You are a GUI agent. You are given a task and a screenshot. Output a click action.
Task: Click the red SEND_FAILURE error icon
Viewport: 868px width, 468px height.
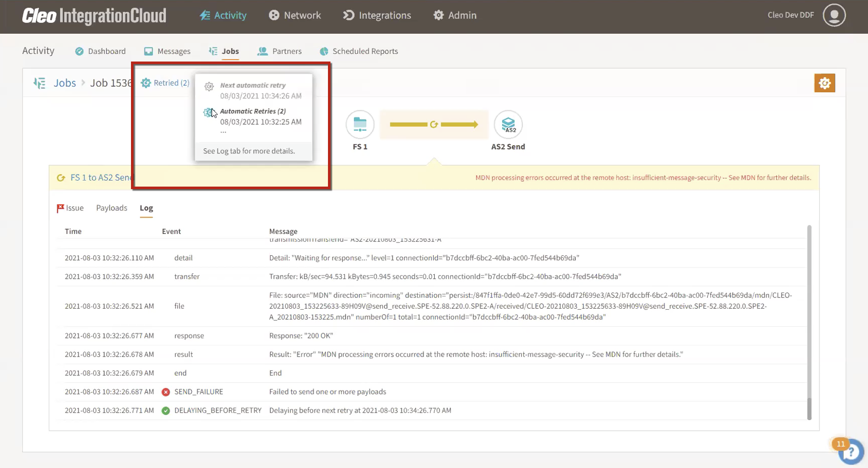(x=166, y=392)
